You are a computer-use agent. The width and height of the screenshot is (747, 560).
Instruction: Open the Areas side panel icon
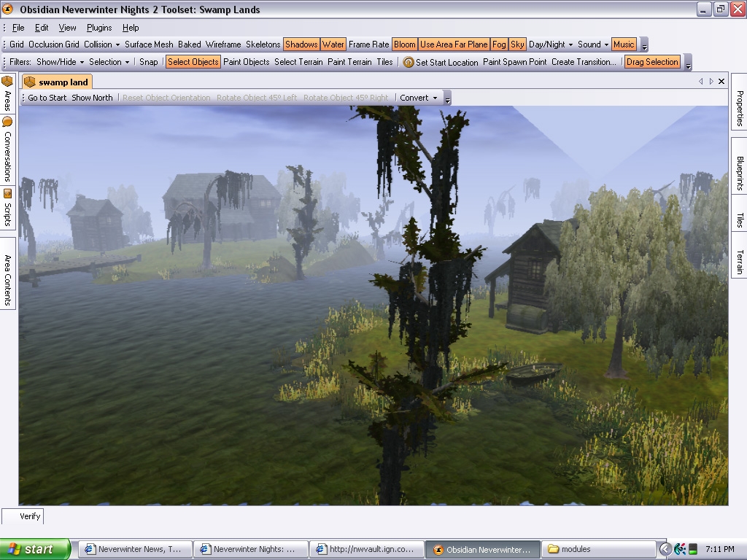[x=7, y=82]
